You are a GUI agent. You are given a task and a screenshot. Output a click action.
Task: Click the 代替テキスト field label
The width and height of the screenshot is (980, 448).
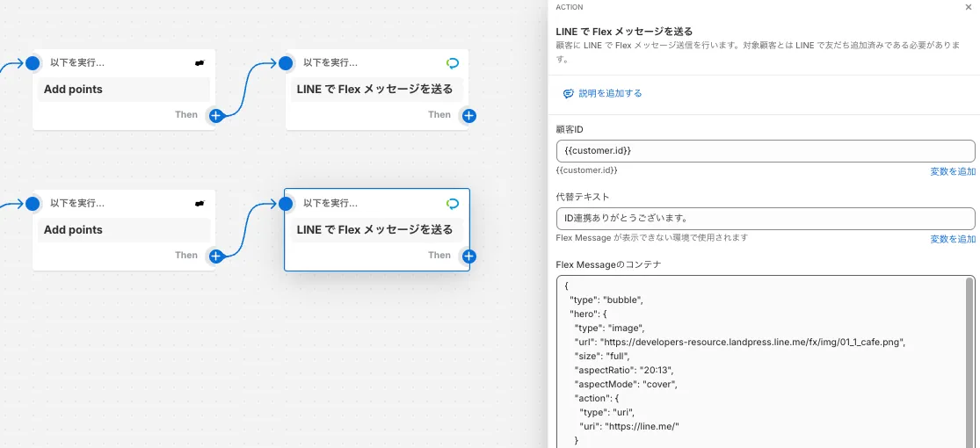coord(583,197)
